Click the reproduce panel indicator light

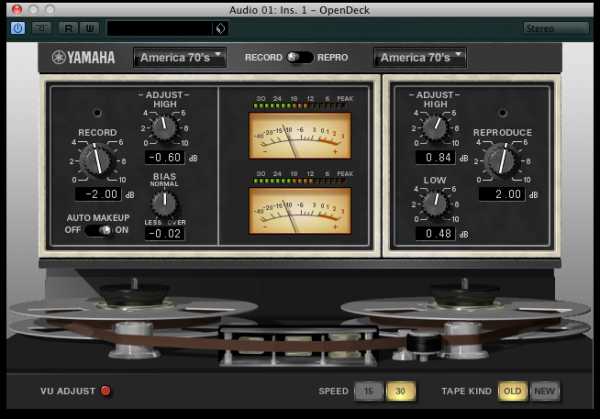[502, 112]
